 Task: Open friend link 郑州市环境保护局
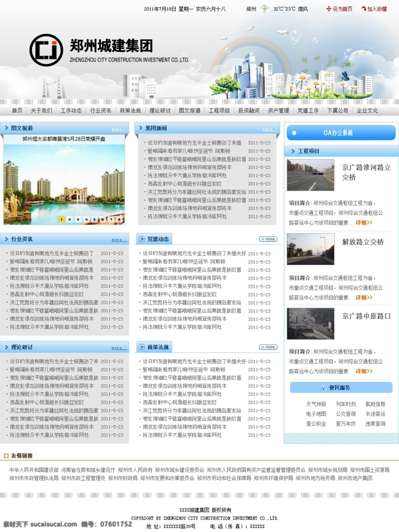[x=273, y=478]
